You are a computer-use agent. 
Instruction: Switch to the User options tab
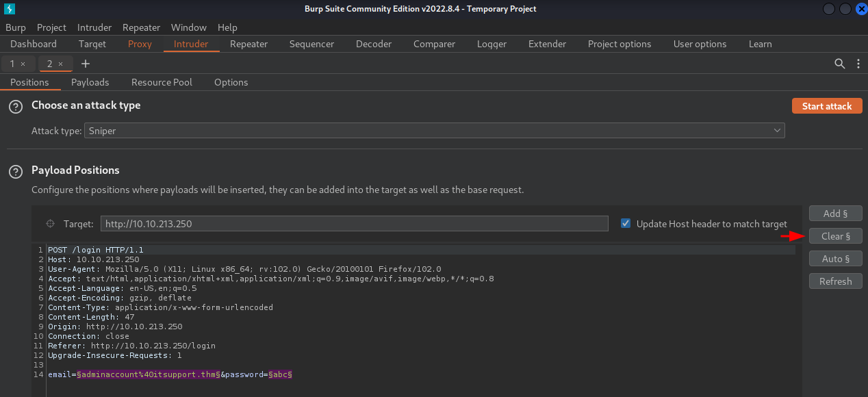click(x=700, y=44)
